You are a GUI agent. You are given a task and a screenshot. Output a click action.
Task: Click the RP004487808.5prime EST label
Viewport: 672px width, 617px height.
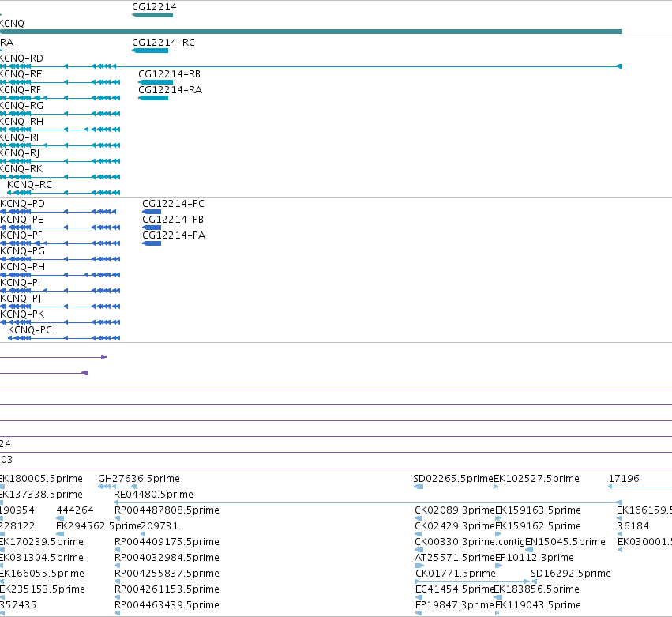167,510
